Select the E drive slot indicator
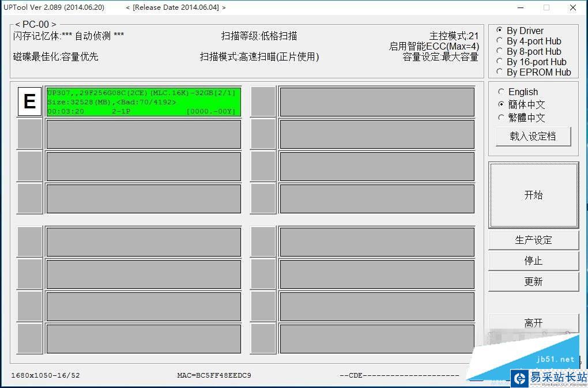The image size is (588, 388). [x=29, y=102]
